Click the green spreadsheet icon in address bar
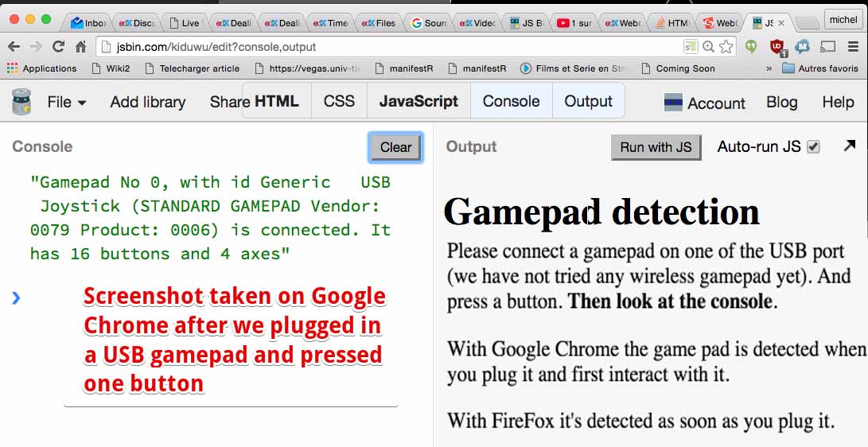Viewport: 868px width, 447px height. click(x=691, y=46)
